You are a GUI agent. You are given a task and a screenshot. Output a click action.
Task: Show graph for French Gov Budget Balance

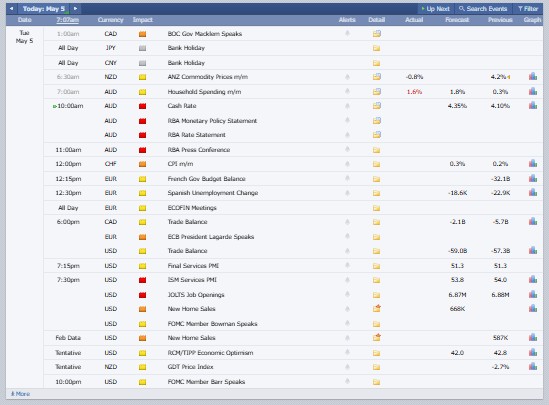tap(533, 179)
